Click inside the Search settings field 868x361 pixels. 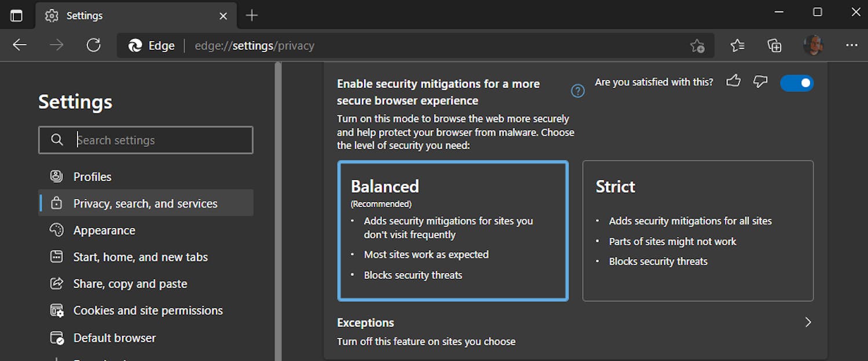146,140
